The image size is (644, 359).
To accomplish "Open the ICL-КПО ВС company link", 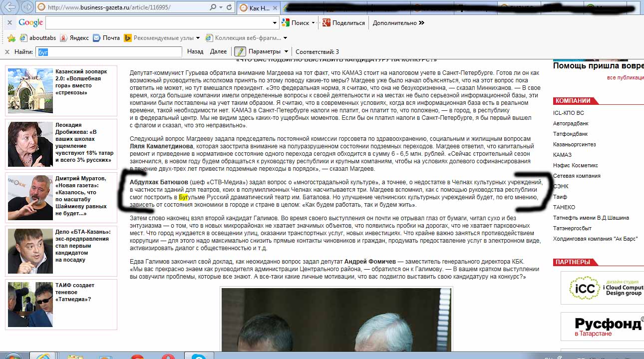I will click(568, 113).
